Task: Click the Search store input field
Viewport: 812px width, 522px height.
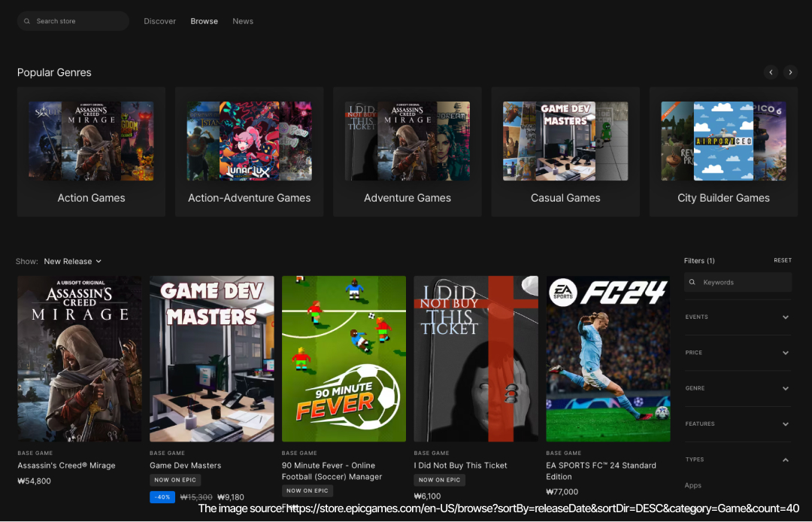Action: (73, 21)
